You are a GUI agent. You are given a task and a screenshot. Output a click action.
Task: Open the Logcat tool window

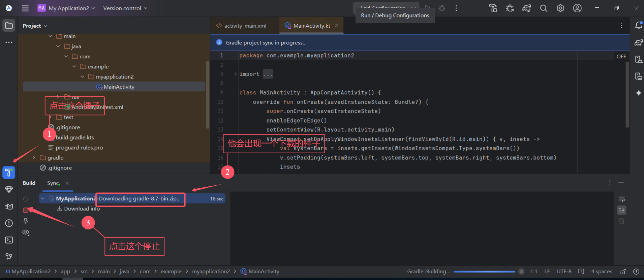point(9,207)
